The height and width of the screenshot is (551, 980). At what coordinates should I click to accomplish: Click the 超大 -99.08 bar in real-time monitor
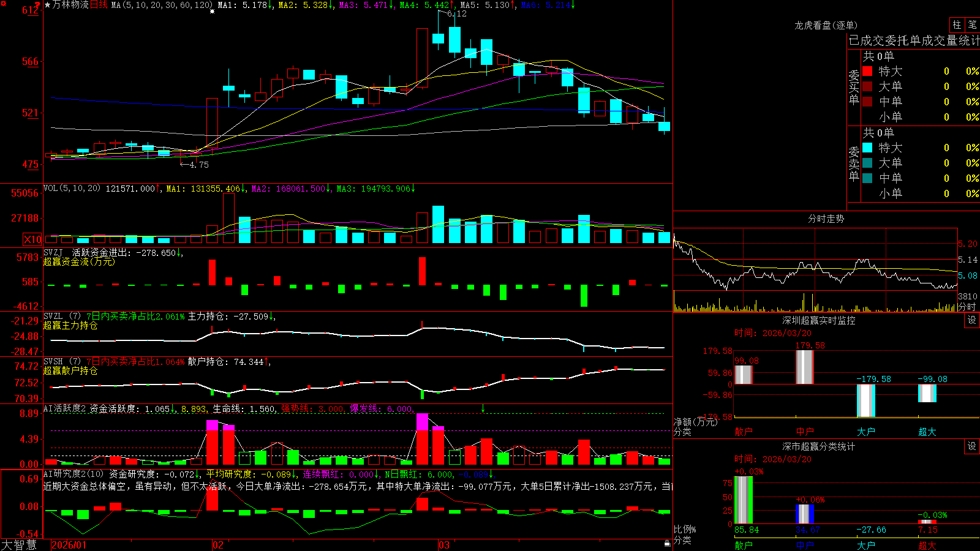coord(927,393)
